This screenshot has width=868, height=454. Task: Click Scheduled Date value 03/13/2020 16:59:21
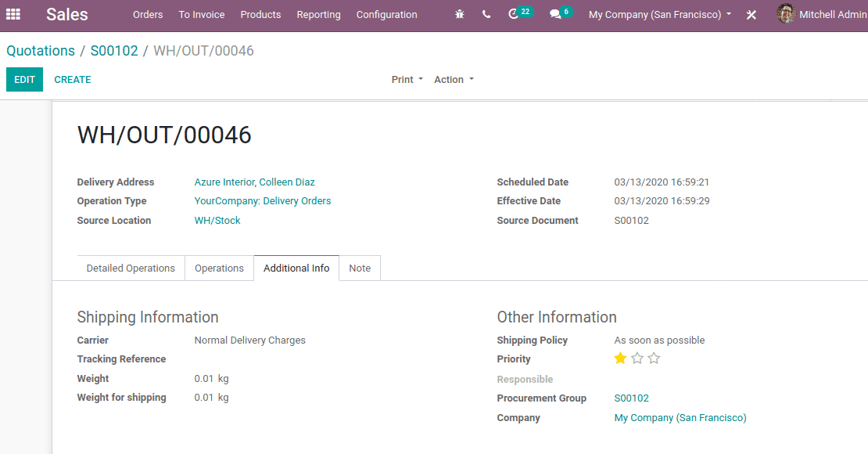point(662,182)
